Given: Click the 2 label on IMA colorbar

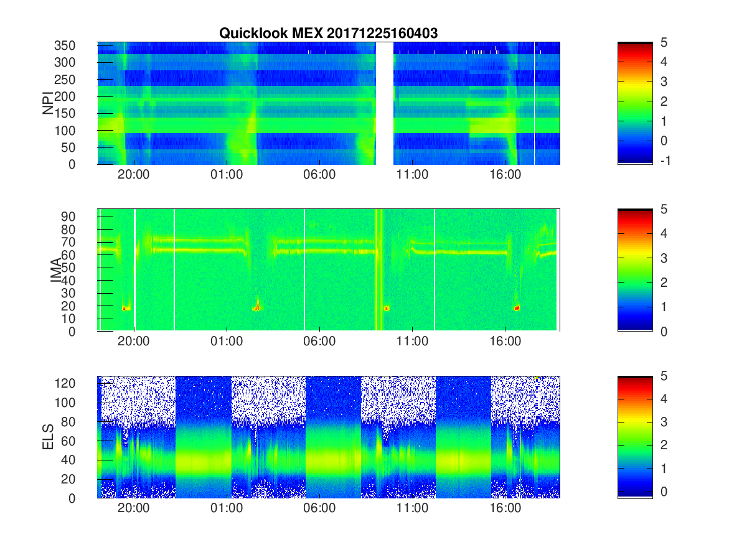Looking at the screenshot, I should 664,282.
